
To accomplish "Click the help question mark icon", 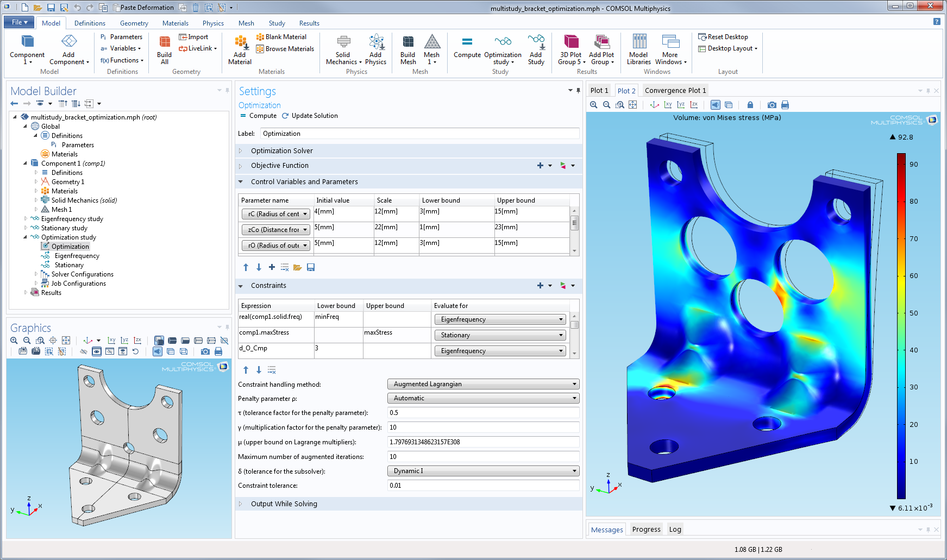I will [937, 22].
